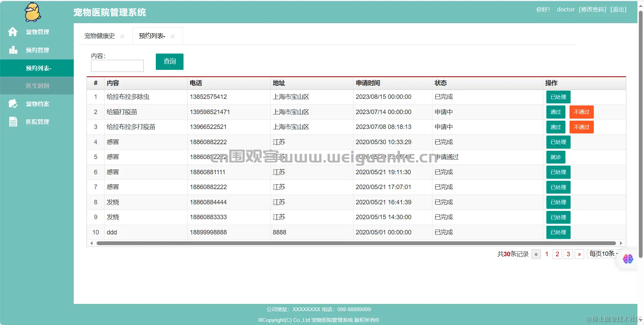Click 已处理 for 给拉布拉多除虫 row
Screen dimensions: 644x325
coord(558,97)
